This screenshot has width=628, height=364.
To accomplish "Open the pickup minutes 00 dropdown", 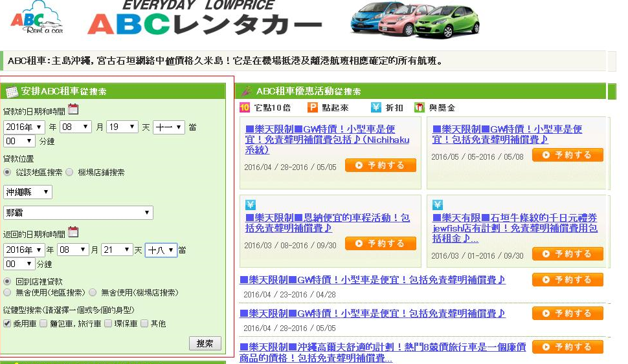I will click(x=19, y=141).
